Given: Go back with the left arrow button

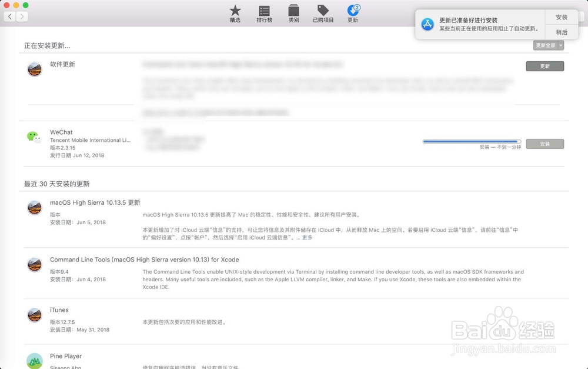Looking at the screenshot, I should tap(10, 16).
